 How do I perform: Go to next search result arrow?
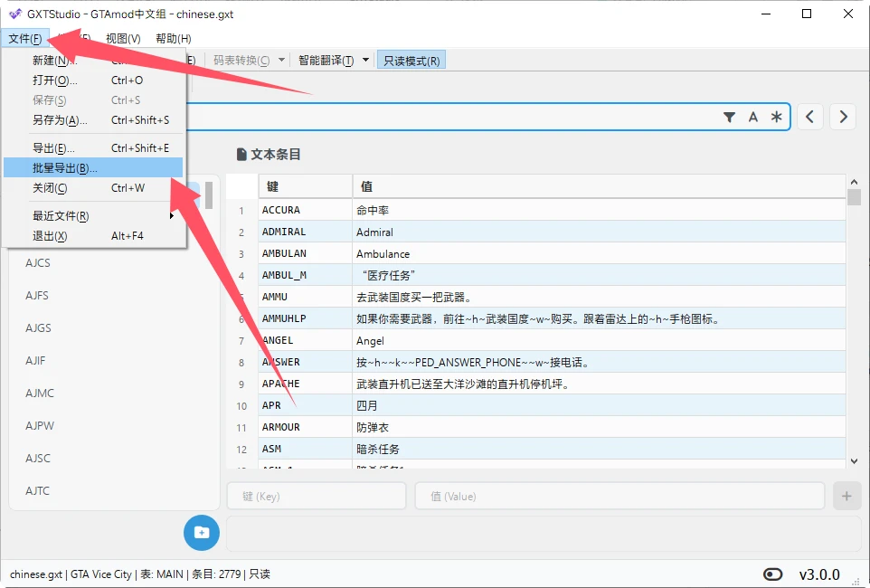[x=843, y=117]
